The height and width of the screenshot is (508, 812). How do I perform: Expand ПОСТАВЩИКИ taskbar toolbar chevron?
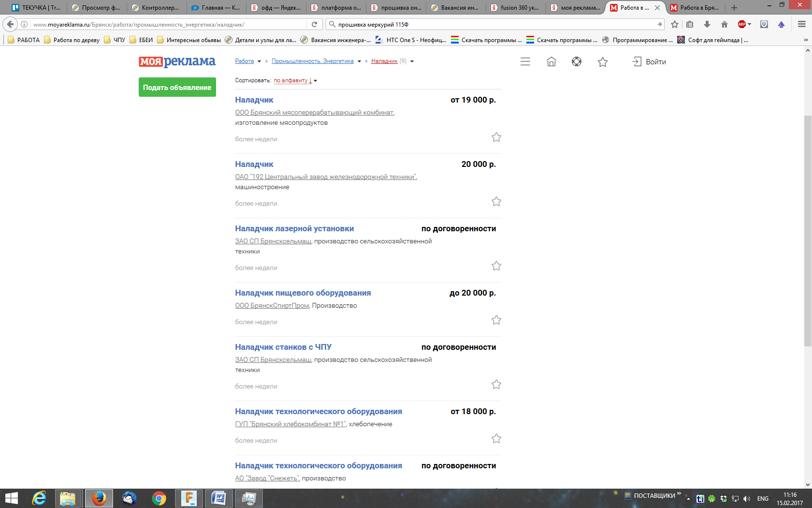click(x=679, y=493)
